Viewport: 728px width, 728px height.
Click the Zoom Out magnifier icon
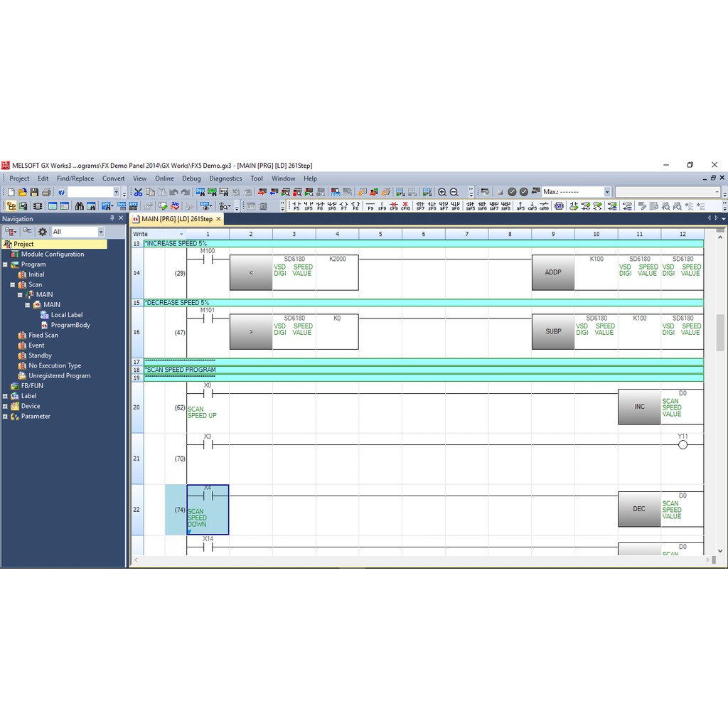pyautogui.click(x=454, y=192)
